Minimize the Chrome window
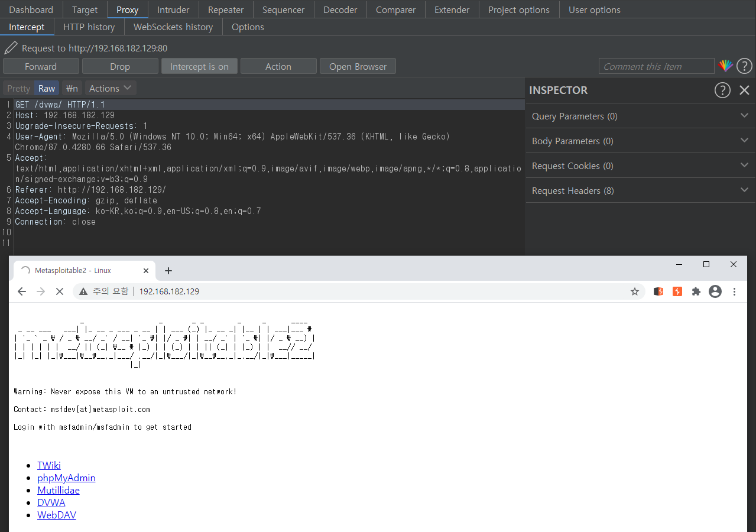The height and width of the screenshot is (532, 756). (679, 264)
